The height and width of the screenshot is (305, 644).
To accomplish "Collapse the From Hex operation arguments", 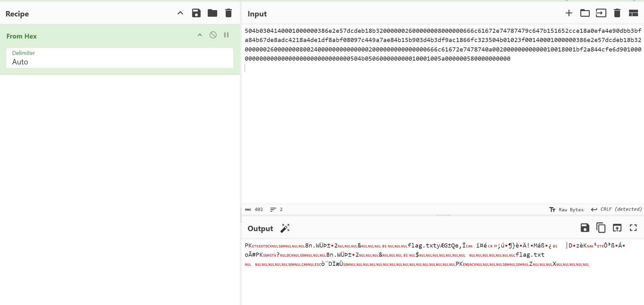I will (200, 35).
